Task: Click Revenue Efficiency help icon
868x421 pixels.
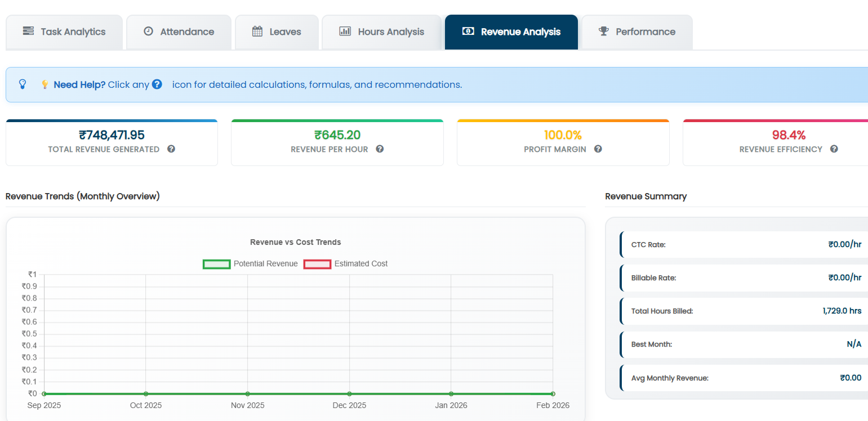Action: [x=834, y=149]
